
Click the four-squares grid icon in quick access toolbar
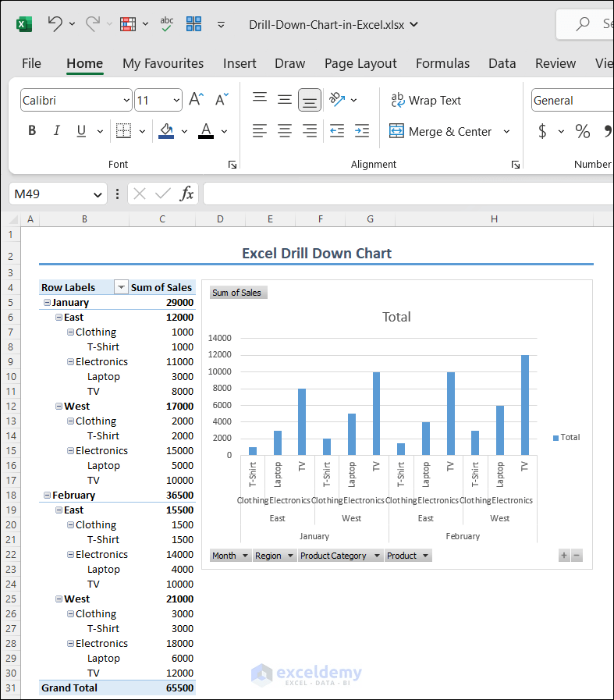(x=193, y=23)
